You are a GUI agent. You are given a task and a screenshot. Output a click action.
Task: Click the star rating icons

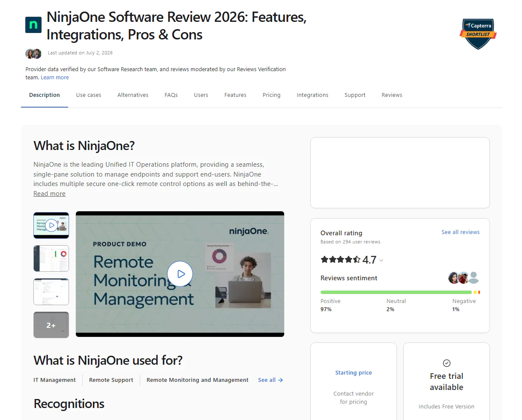click(341, 259)
